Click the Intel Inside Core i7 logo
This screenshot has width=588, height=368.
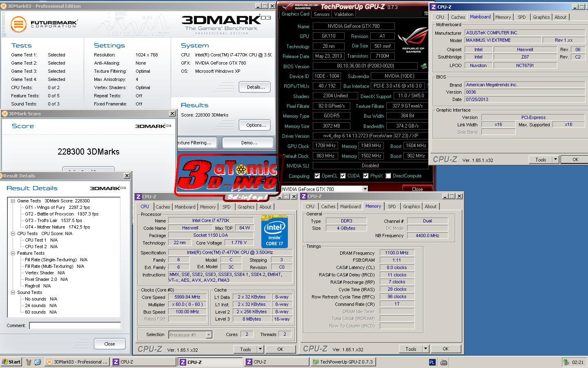[274, 231]
